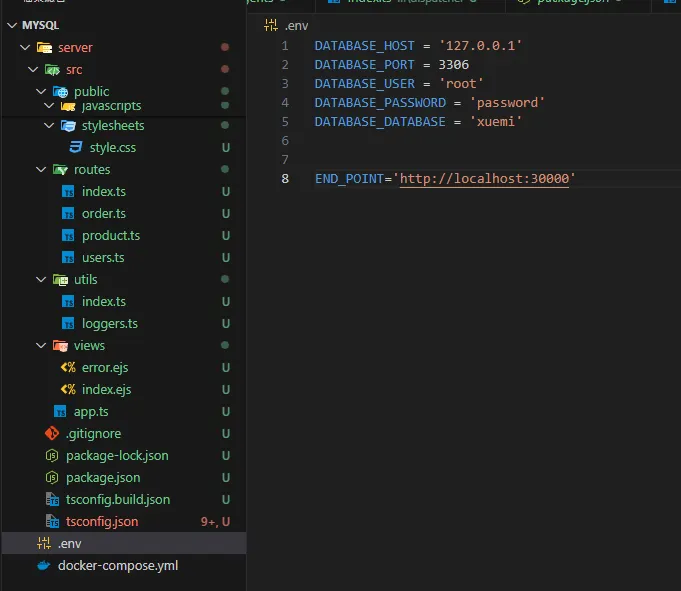Click the icon beside tsconfig.json
Viewport: 681px width, 591px height.
click(x=52, y=522)
